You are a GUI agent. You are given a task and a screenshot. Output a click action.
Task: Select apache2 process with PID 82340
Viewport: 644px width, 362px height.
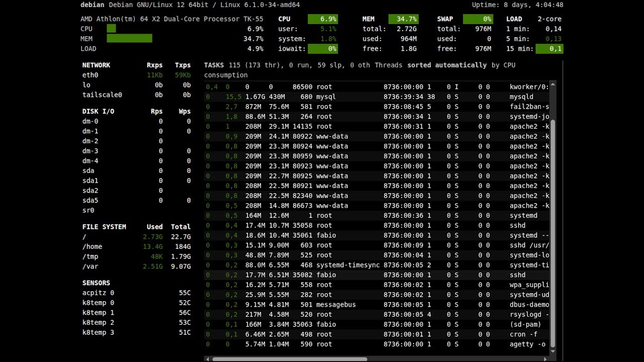(x=377, y=196)
